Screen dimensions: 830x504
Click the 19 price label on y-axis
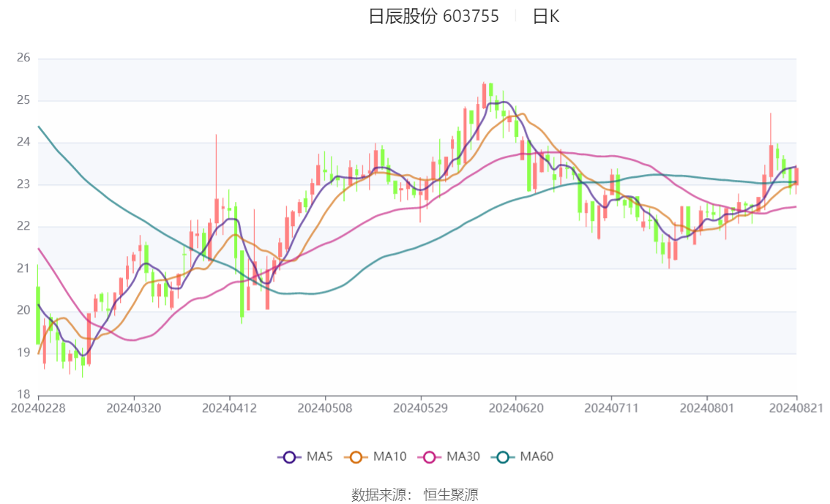(23, 353)
